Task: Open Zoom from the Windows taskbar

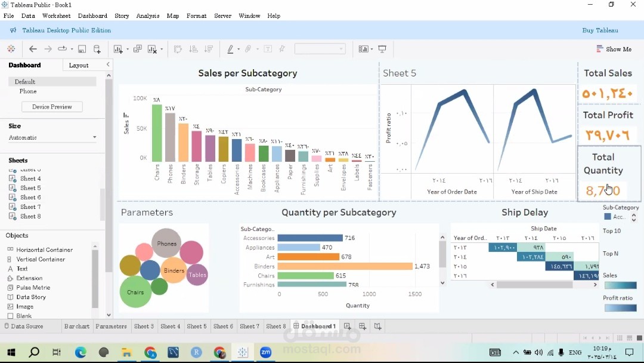Action: point(266,352)
